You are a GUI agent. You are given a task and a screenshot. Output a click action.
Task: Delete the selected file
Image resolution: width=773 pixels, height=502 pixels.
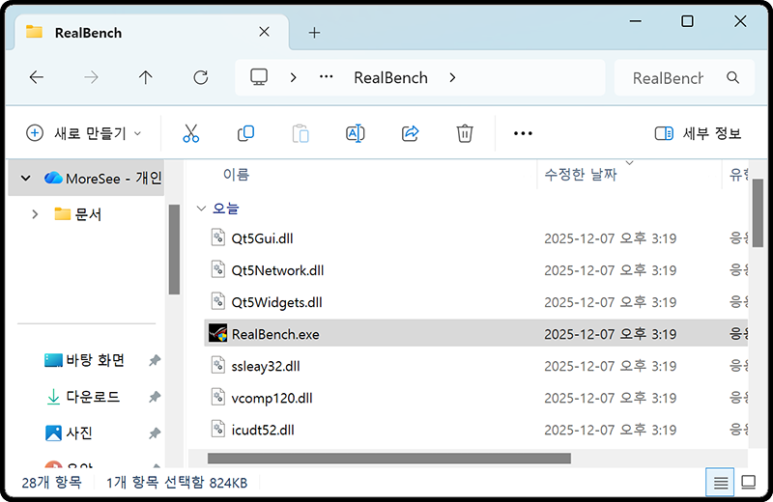coord(464,133)
